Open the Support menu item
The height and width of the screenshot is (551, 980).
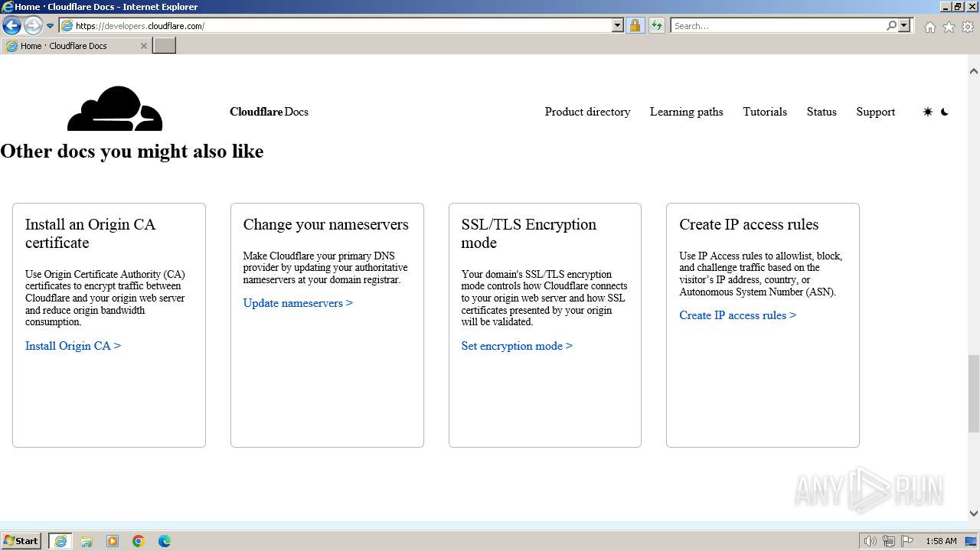tap(876, 112)
